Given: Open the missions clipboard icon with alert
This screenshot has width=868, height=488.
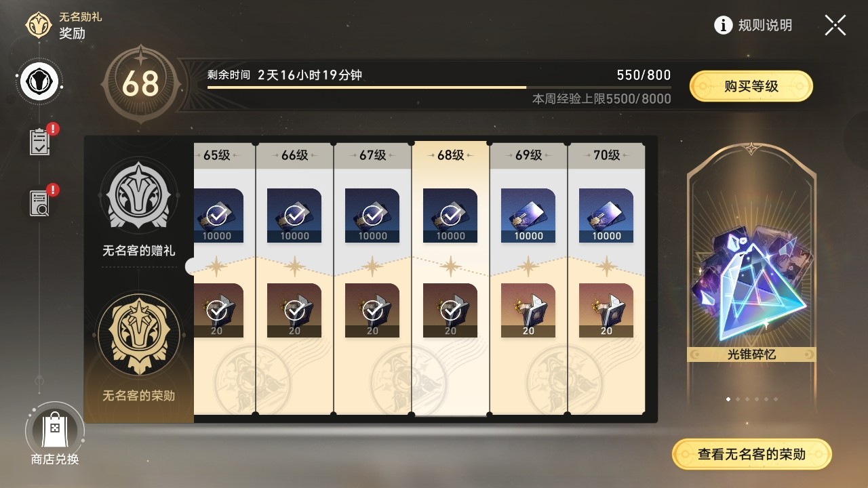Looking at the screenshot, I should coord(40,141).
